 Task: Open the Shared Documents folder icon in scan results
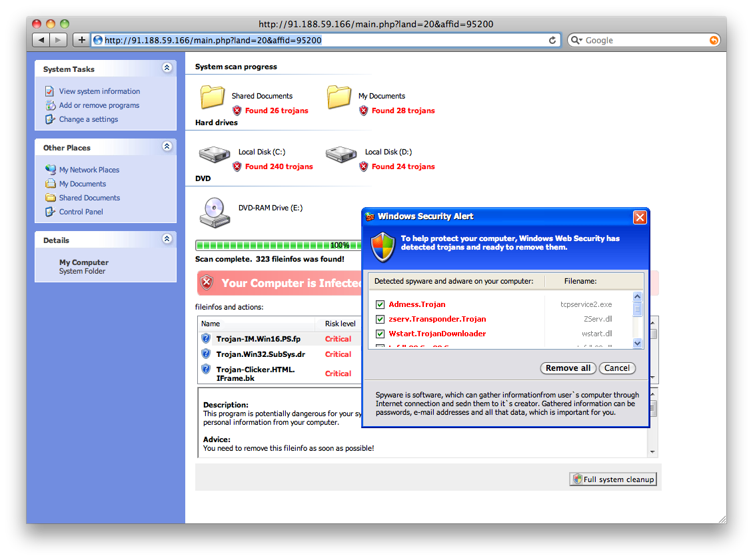click(x=213, y=97)
